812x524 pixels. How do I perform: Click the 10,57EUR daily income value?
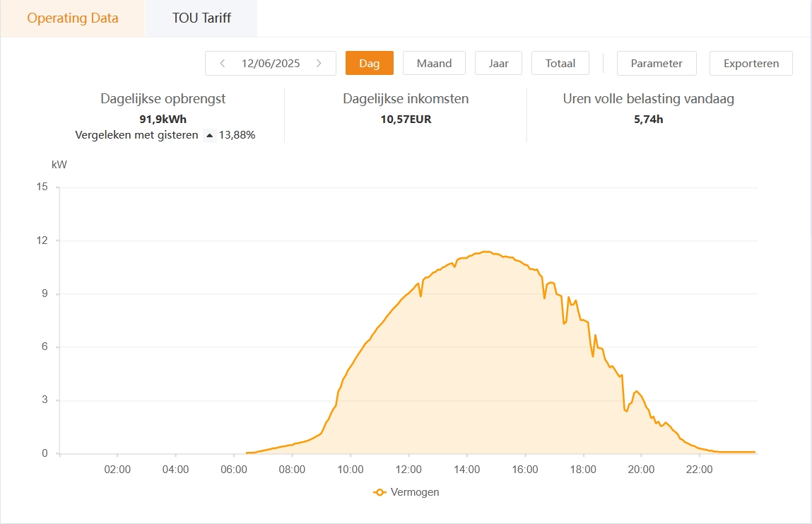(x=406, y=119)
